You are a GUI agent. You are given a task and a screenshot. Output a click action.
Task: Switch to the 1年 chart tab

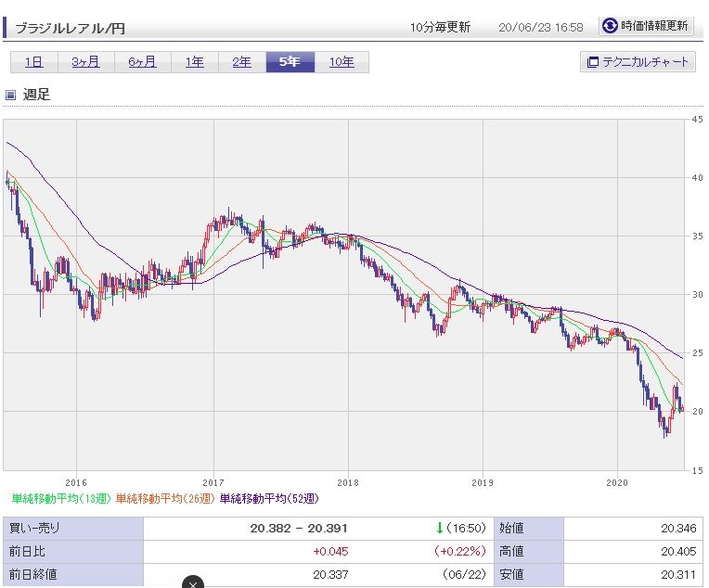(194, 62)
